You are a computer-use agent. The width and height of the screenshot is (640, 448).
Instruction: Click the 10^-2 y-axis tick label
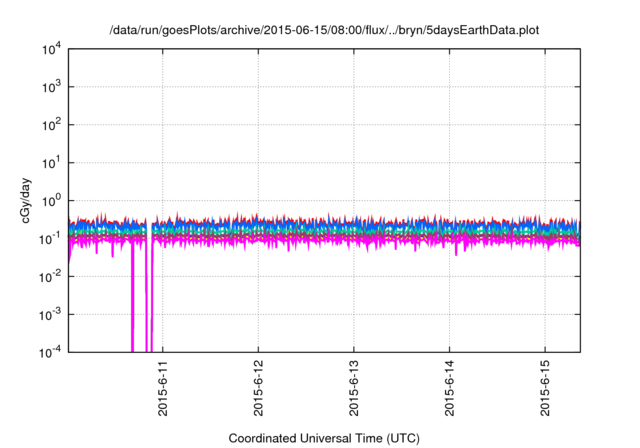point(50,277)
